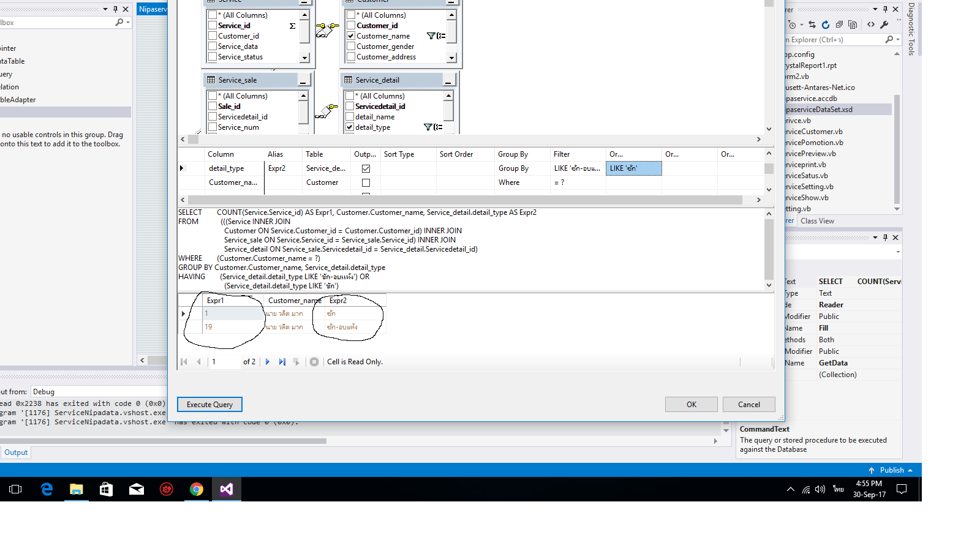This screenshot has width=980, height=551.
Task: Click the sigma aggregate icon beside Service_id
Action: [292, 26]
